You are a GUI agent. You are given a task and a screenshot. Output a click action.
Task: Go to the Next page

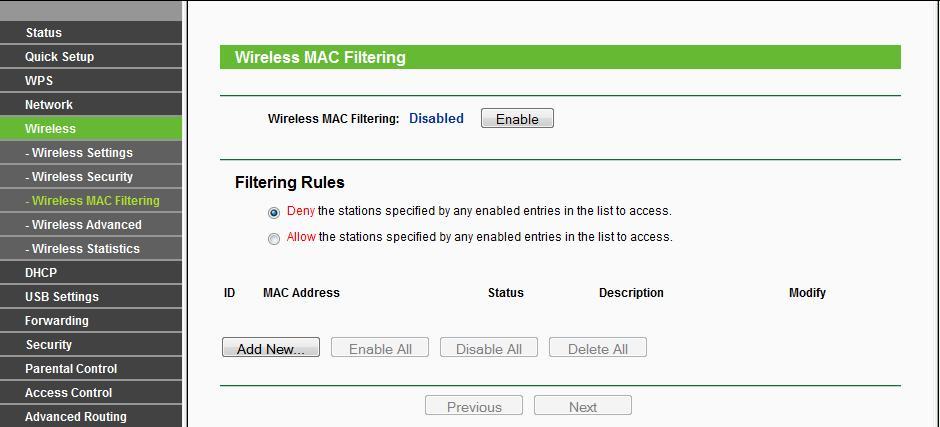click(x=583, y=405)
